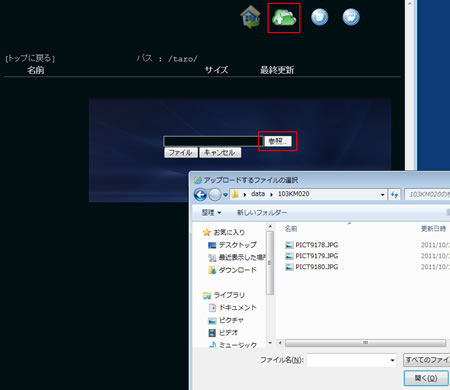The width and height of the screenshot is (450, 390).
Task: Open recent locations dropdown arrow
Action: 225,195
